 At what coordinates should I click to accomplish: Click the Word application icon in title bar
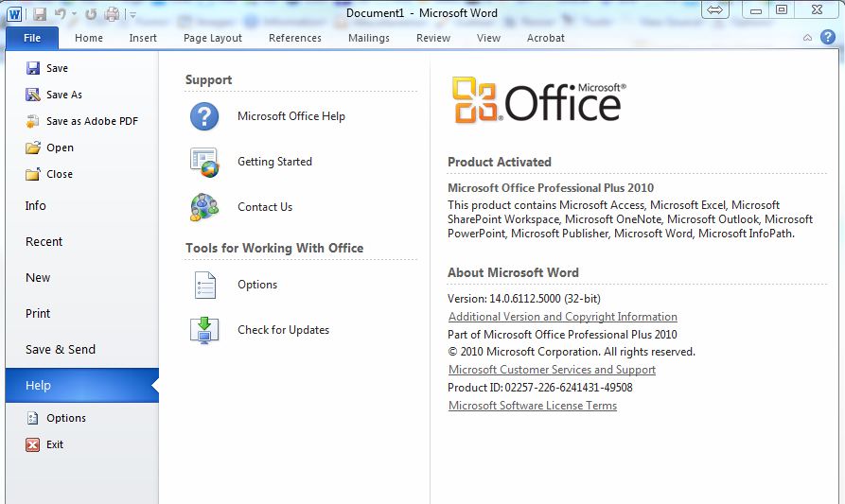[14, 14]
